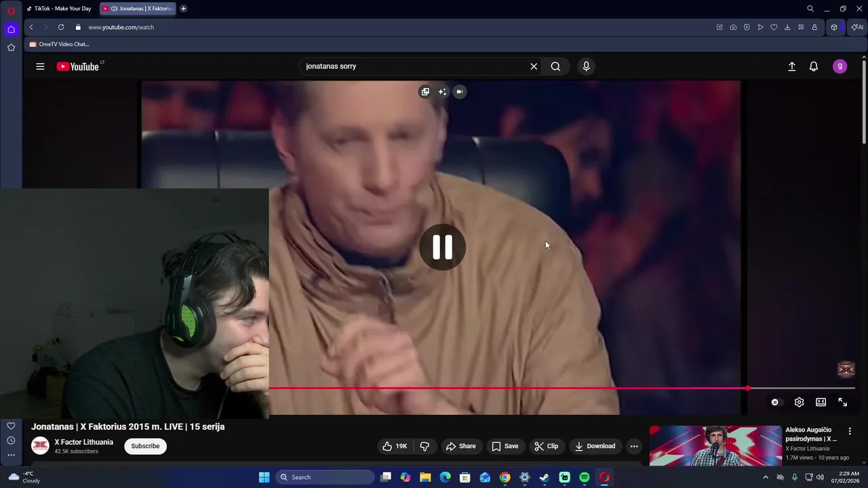This screenshot has height=488, width=868.
Task: Open Opera Easy Setup sliders icon
Action: tap(801, 27)
